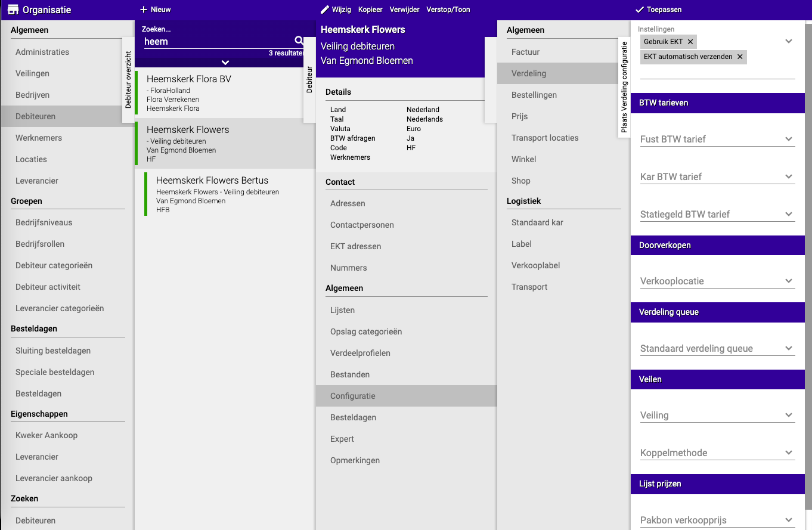Open Verdeling configuration
This screenshot has height=530, width=812.
pyautogui.click(x=563, y=73)
